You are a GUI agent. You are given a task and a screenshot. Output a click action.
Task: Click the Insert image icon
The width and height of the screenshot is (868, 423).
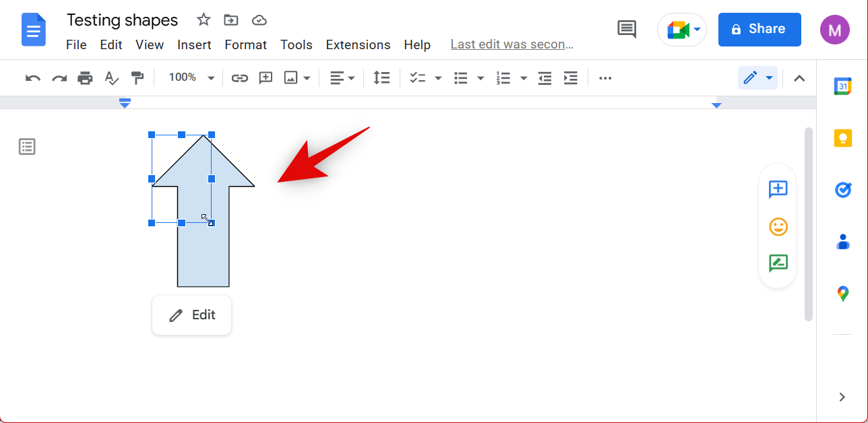tap(291, 78)
